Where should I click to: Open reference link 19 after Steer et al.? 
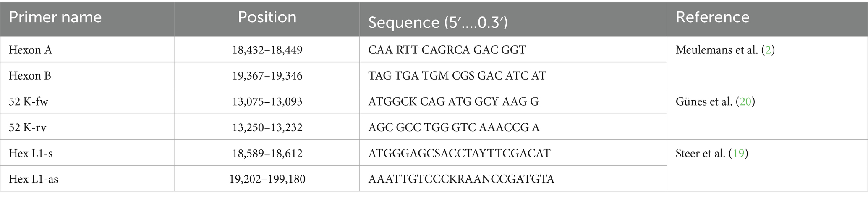(738, 153)
